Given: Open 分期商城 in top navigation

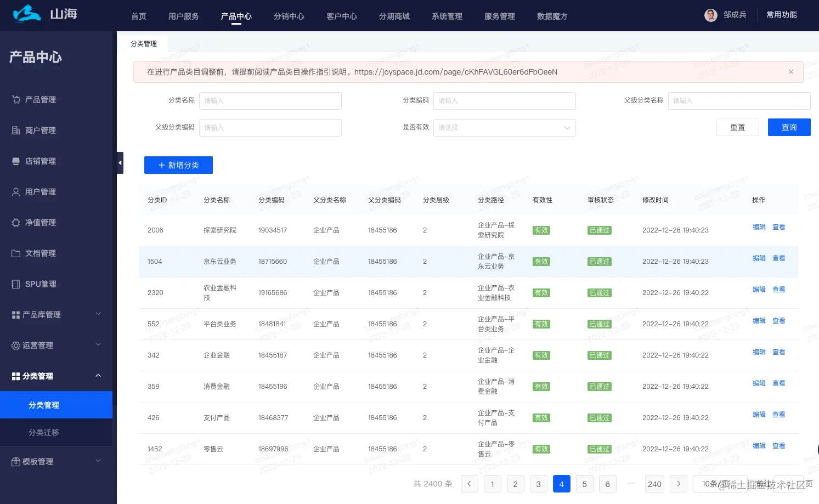Looking at the screenshot, I should pos(394,16).
